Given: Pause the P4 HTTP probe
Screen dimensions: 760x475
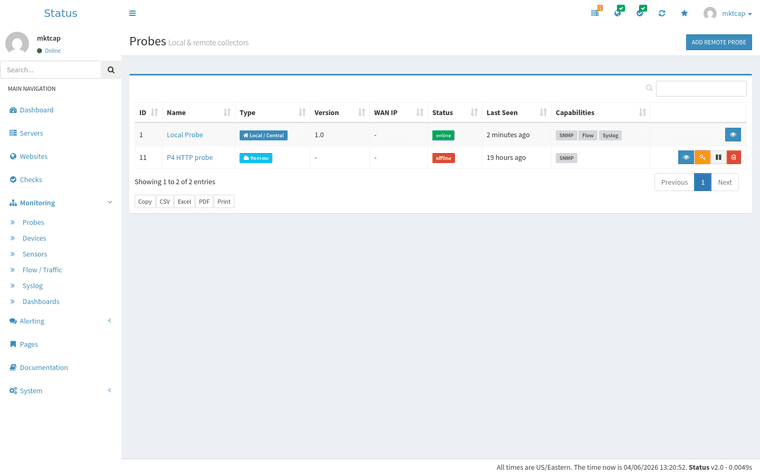Looking at the screenshot, I should tap(718, 157).
